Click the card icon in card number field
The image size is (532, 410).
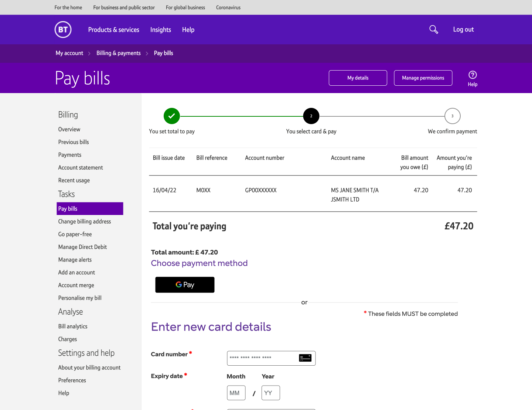coord(305,358)
